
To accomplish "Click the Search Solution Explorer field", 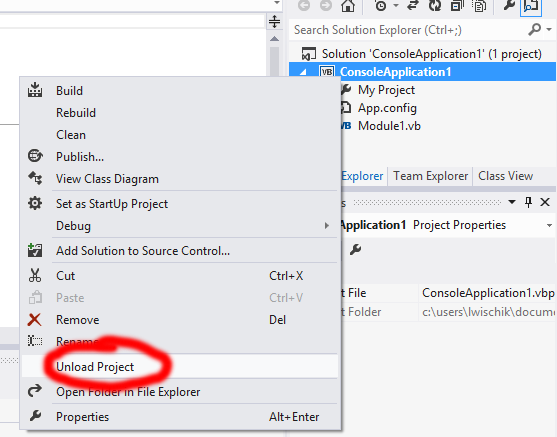I will pyautogui.click(x=409, y=30).
